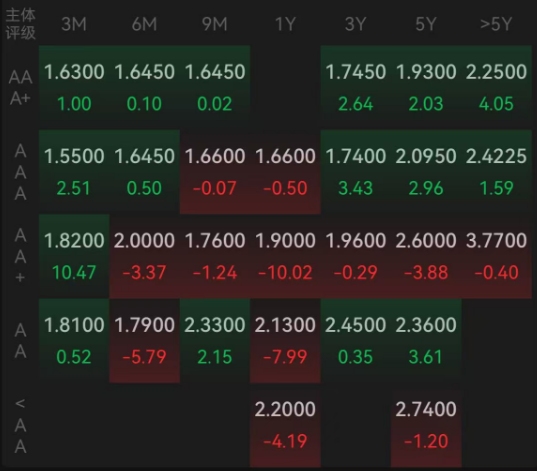
Task: Click the AA+ 3M cell showing 10.47
Action: [74, 256]
